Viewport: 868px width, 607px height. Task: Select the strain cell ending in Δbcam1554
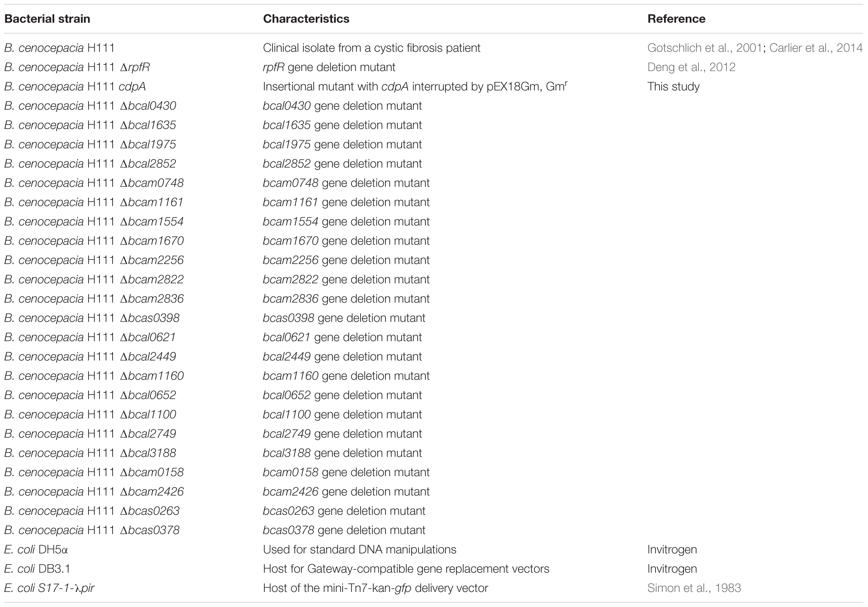(x=94, y=221)
